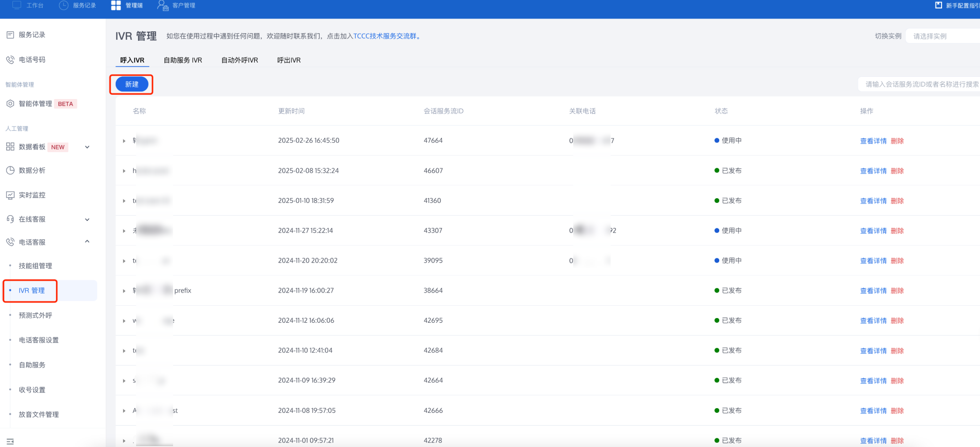View details for IVR ID 42666
980x447 pixels.
873,411
